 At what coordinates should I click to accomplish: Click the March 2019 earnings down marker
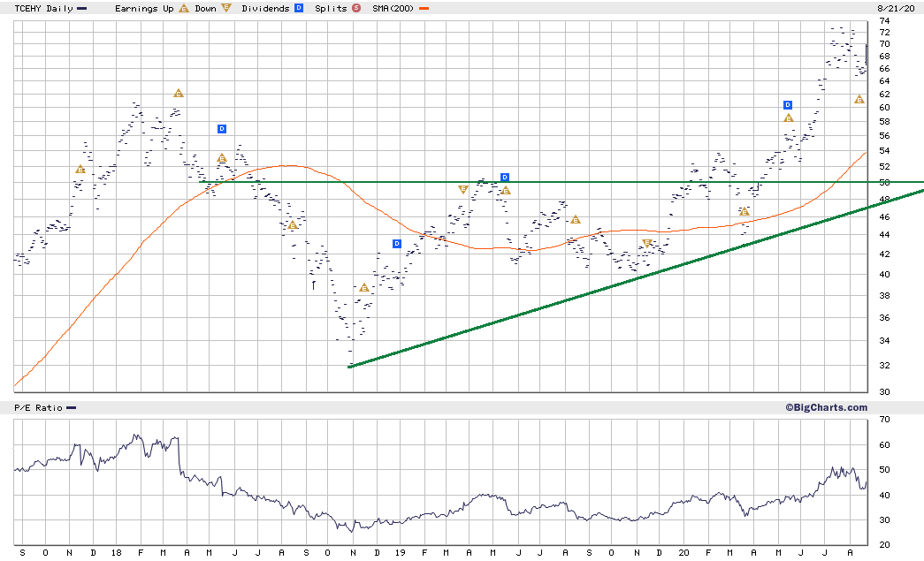point(462,189)
